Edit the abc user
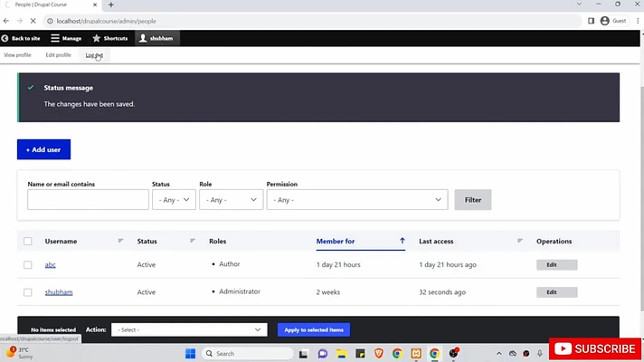This screenshot has width=644, height=362. tap(556, 264)
